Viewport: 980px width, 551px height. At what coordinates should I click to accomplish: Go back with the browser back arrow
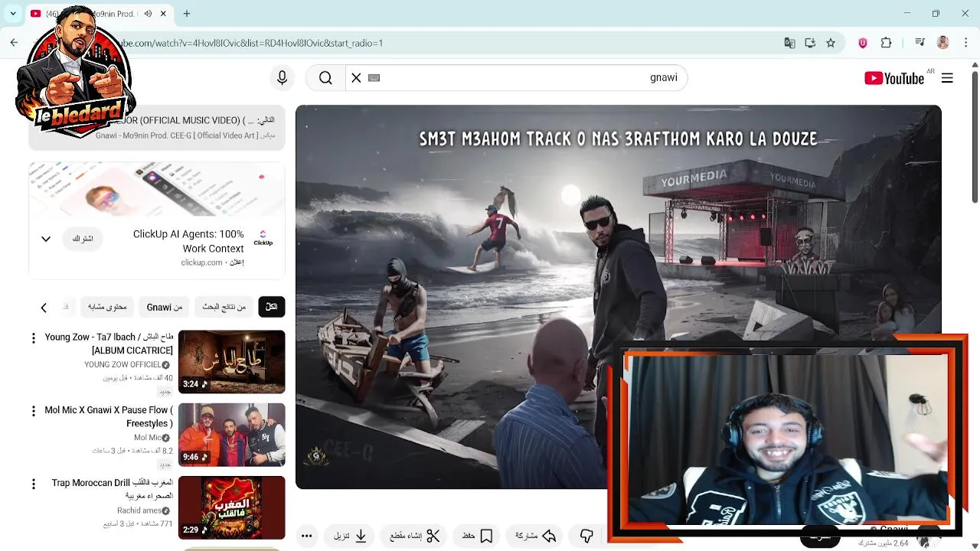pyautogui.click(x=14, y=43)
